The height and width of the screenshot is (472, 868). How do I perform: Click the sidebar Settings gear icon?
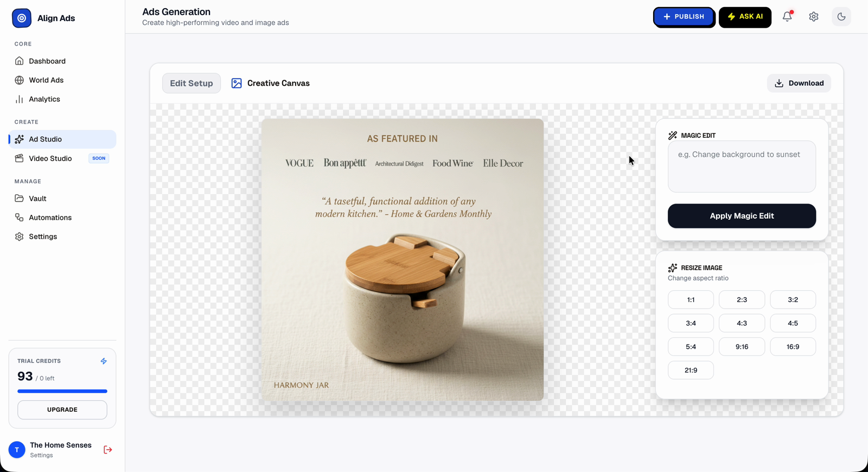pyautogui.click(x=20, y=237)
